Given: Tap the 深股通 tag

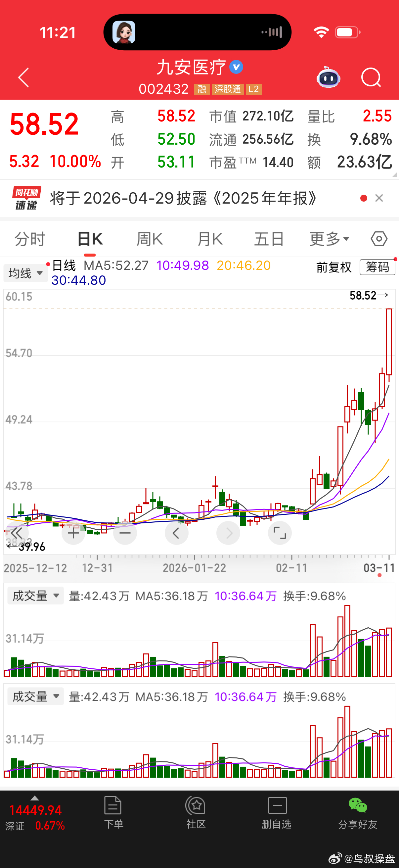Looking at the screenshot, I should (x=228, y=89).
